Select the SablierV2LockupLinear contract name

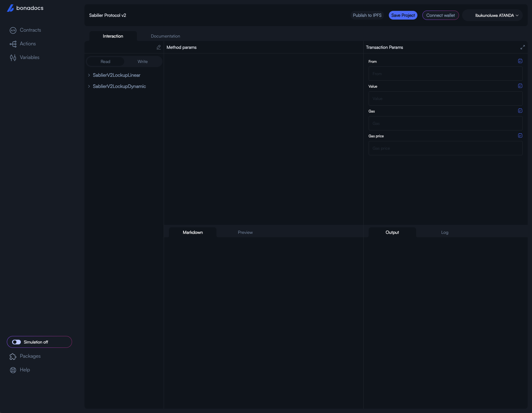pyautogui.click(x=116, y=75)
